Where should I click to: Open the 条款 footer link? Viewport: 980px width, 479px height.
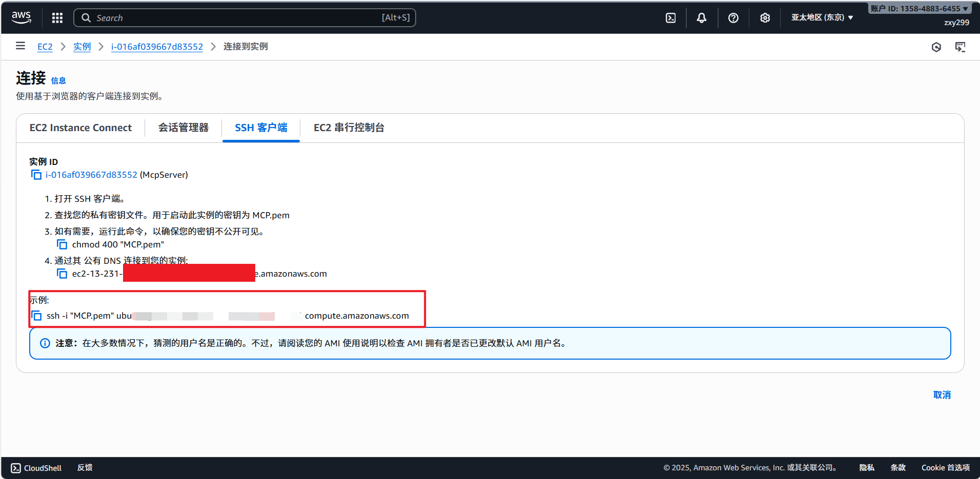(x=898, y=468)
